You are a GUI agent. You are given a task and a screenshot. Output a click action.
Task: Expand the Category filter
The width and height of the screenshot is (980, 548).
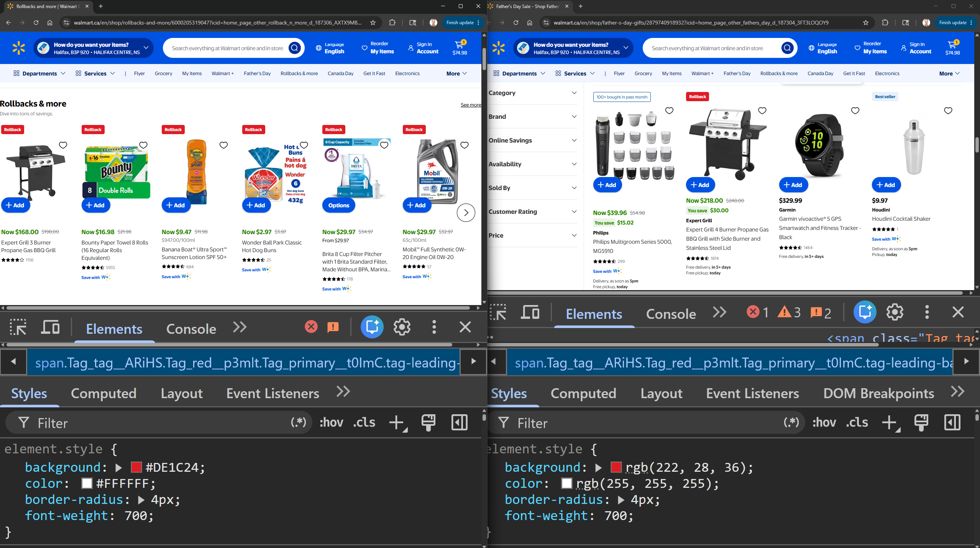point(532,93)
